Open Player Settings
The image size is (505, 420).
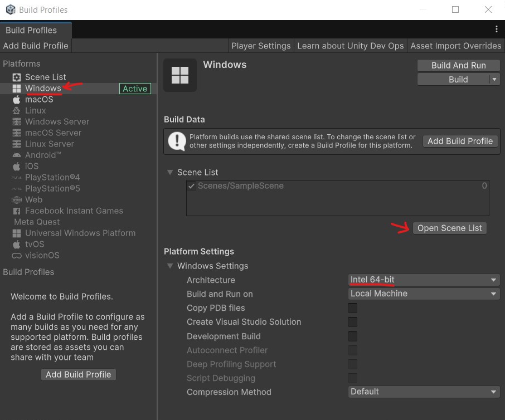(x=261, y=46)
